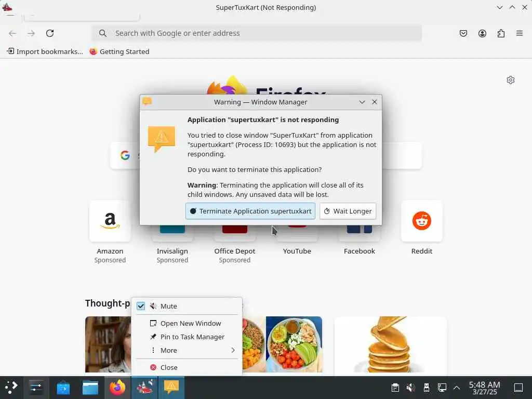Uncheck the Mute checkbox in context menu
The image size is (532, 399).
(141, 306)
